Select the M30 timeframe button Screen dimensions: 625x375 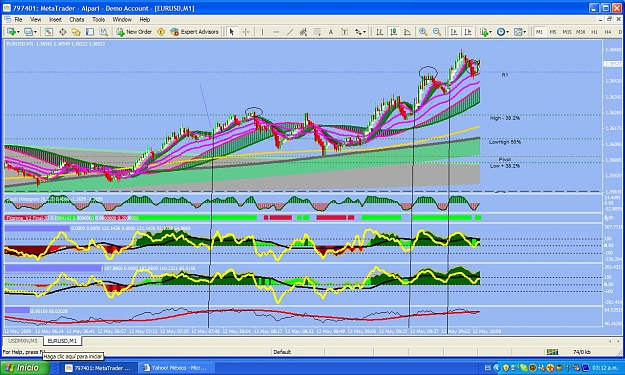(x=581, y=32)
